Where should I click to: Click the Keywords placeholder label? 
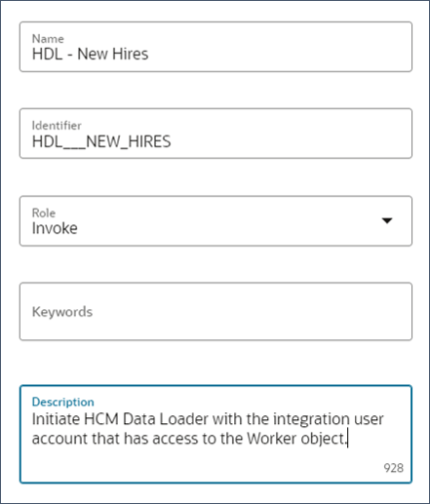(62, 312)
